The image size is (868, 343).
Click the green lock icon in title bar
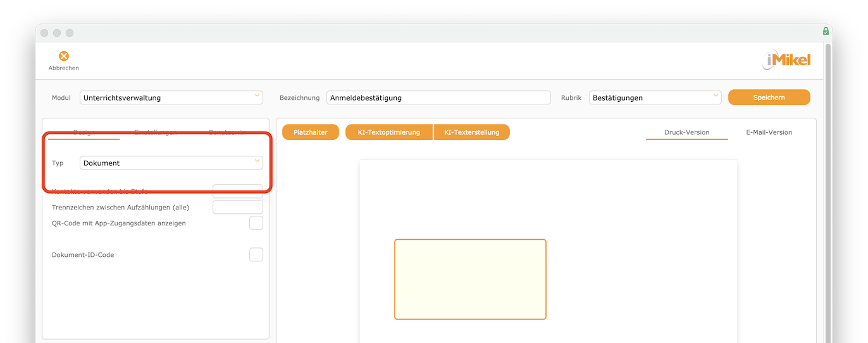point(826,31)
